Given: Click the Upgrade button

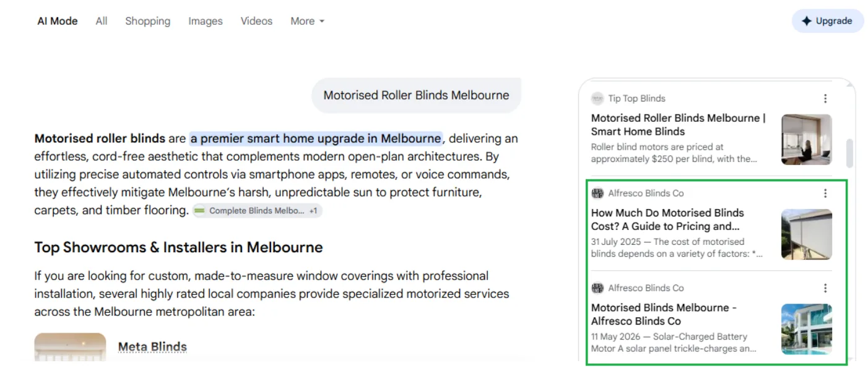Looking at the screenshot, I should [x=828, y=21].
